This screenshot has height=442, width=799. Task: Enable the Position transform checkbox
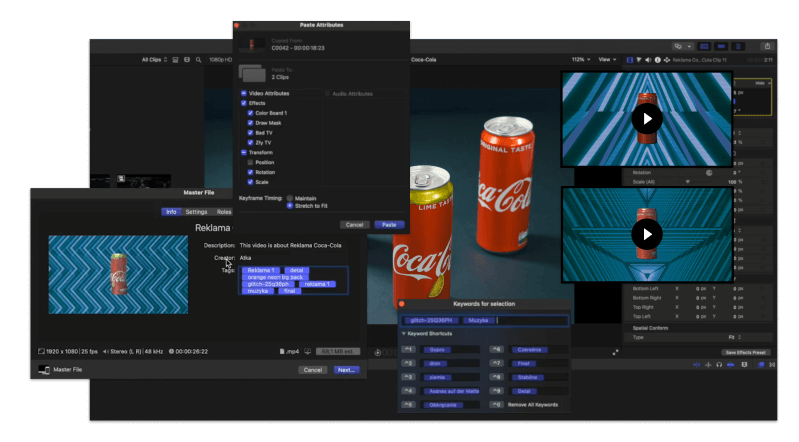click(250, 162)
